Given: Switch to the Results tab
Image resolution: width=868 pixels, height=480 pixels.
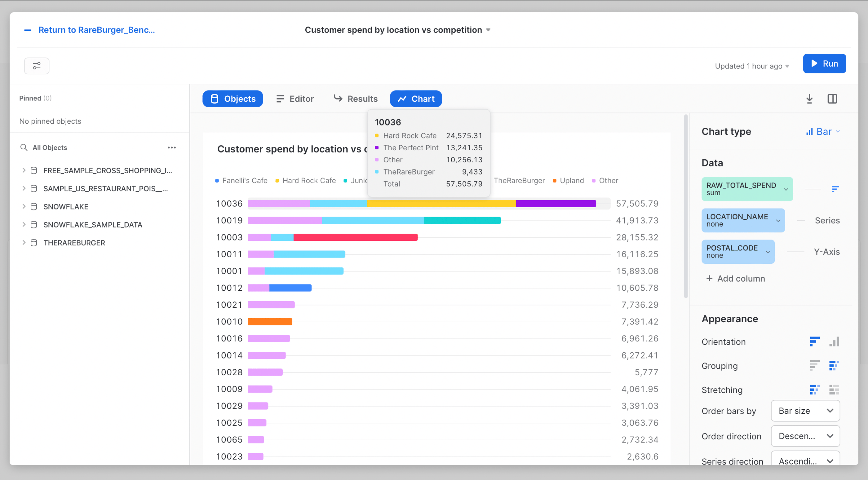Looking at the screenshot, I should [x=356, y=99].
